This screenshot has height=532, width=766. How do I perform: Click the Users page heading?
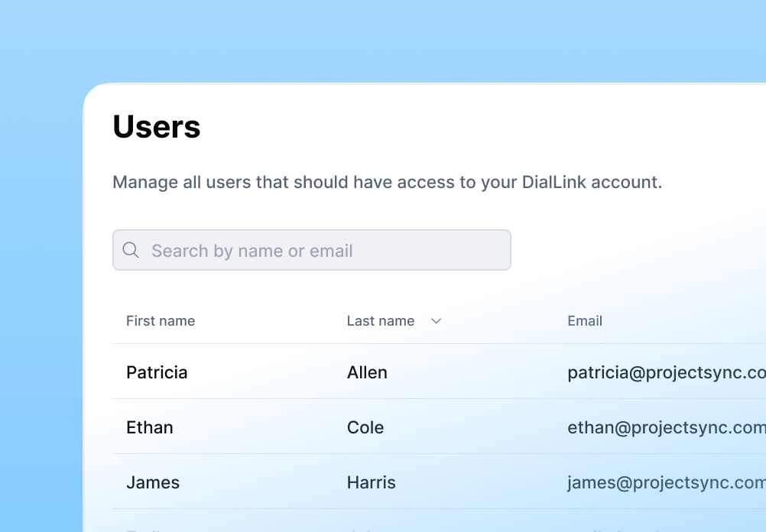[x=157, y=127]
